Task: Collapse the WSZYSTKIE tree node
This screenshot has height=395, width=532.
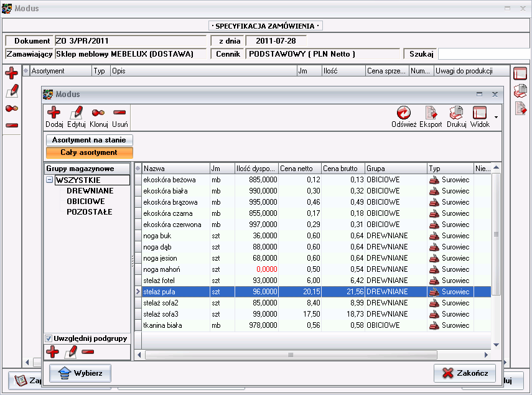Action: pos(49,180)
